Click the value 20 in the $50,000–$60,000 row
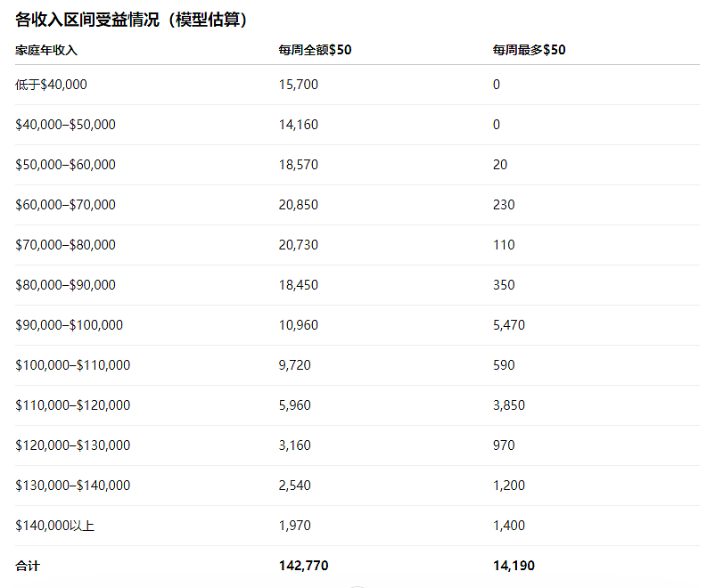 500,165
